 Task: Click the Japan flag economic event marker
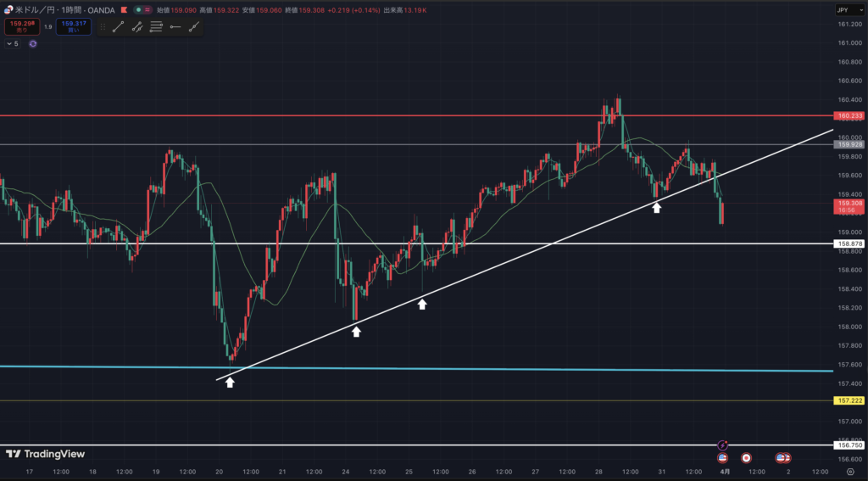(747, 458)
